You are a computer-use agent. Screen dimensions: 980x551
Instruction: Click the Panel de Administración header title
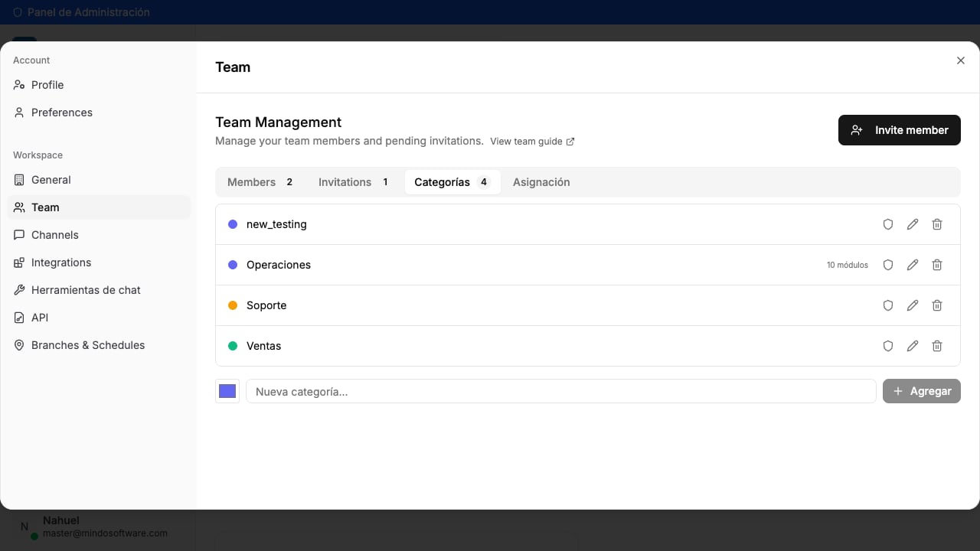click(89, 12)
